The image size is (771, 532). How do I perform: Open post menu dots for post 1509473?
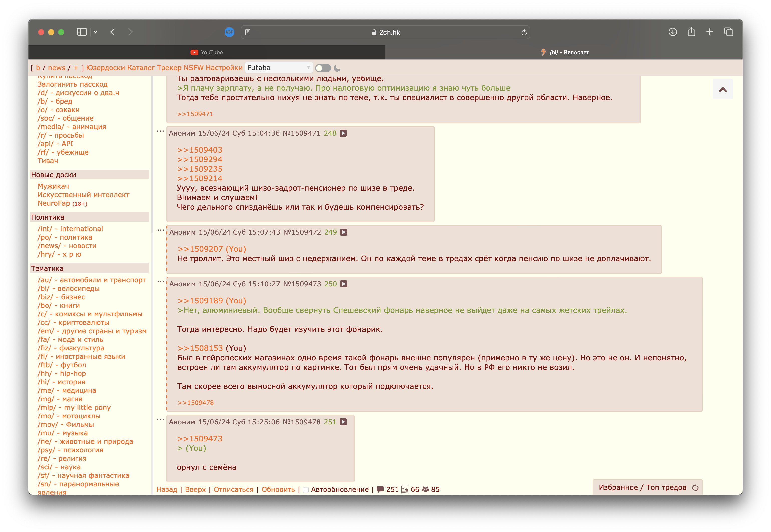161,282
